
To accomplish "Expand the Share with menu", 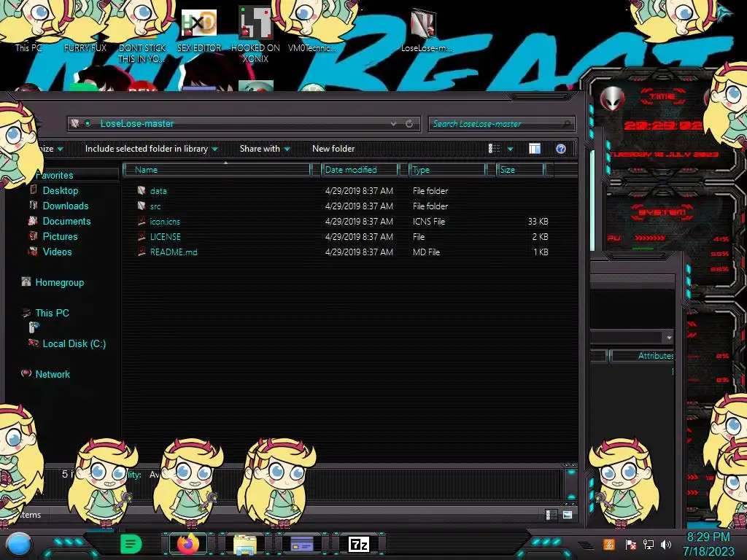I will point(264,149).
